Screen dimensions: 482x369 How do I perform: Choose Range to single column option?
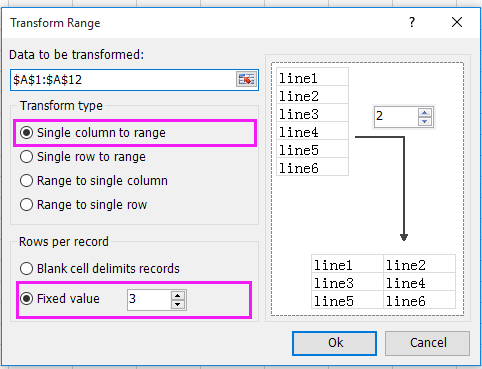(94, 181)
